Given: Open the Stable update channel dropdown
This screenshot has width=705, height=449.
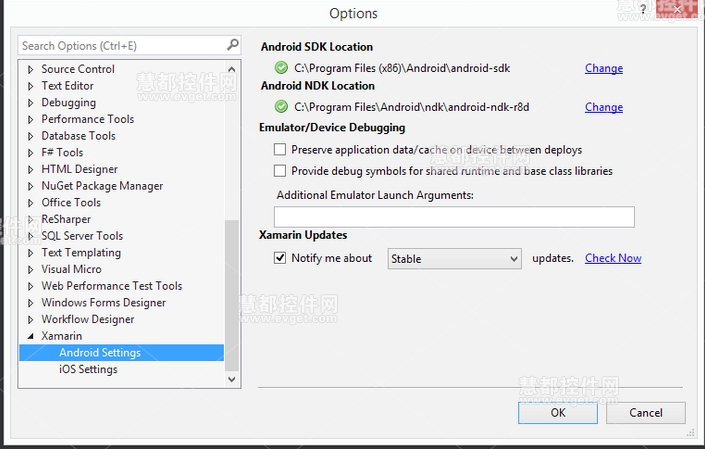Looking at the screenshot, I should (x=455, y=259).
